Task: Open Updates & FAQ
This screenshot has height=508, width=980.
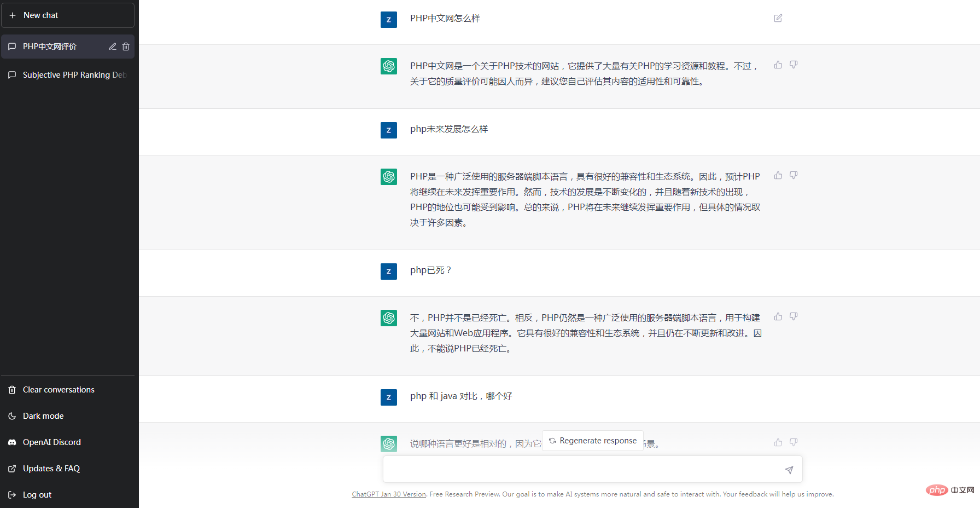Action: point(51,468)
